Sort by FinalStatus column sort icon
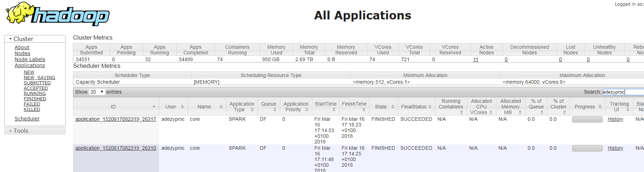Screen dimensions: 644x172 [430, 107]
